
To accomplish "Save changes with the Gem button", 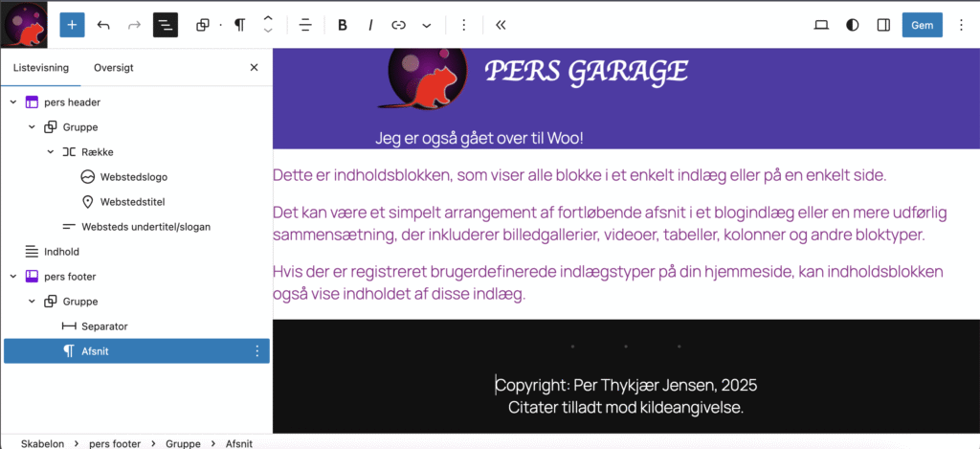I will [922, 25].
